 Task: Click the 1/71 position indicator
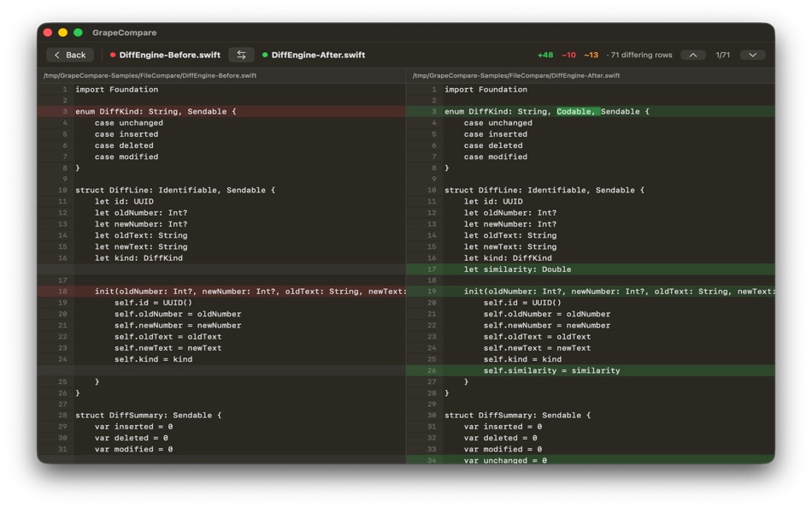722,55
